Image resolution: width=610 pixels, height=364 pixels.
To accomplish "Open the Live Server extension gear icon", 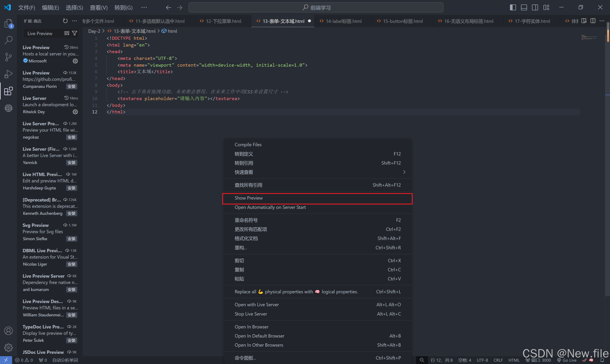I will tap(75, 112).
